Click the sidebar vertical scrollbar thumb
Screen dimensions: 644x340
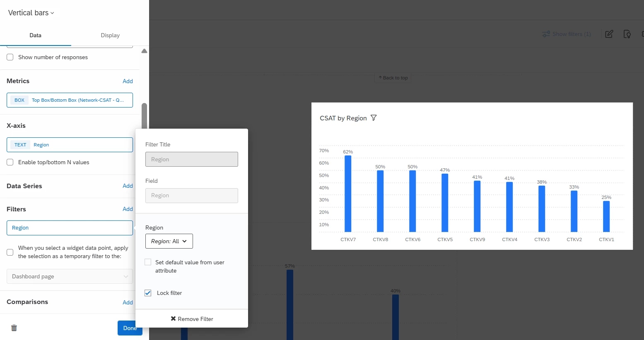144,116
